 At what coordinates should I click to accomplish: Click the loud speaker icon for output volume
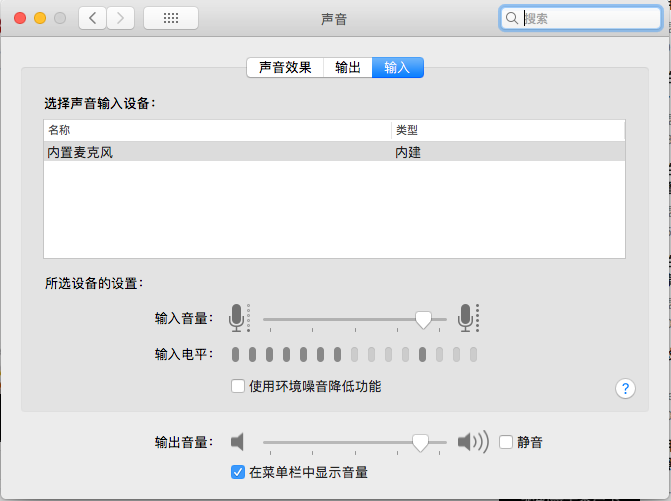pos(472,442)
